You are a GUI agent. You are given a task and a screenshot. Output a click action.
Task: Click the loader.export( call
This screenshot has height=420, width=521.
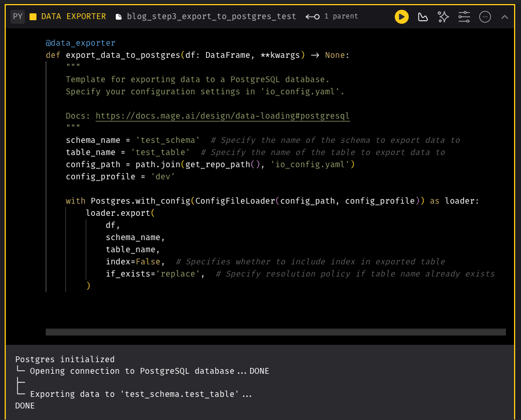[x=120, y=213]
